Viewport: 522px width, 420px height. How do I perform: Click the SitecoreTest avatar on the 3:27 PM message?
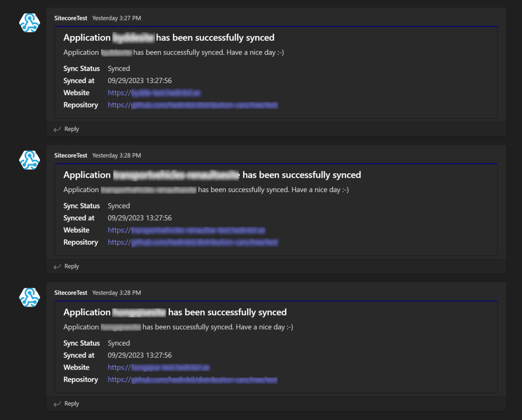(30, 23)
